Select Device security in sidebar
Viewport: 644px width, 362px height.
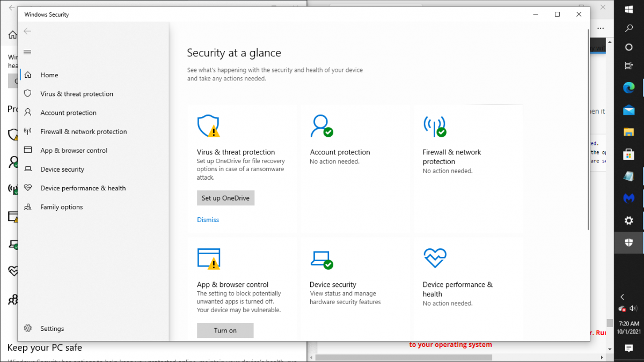62,169
